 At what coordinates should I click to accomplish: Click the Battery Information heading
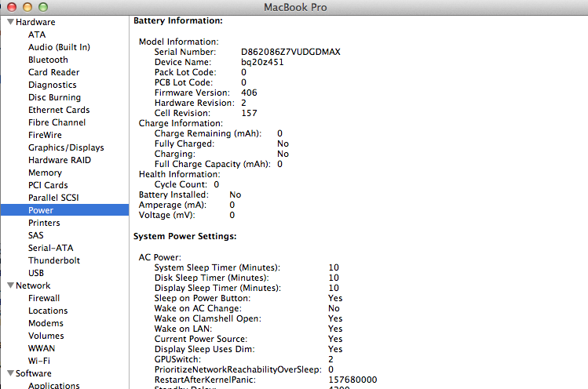pos(178,20)
